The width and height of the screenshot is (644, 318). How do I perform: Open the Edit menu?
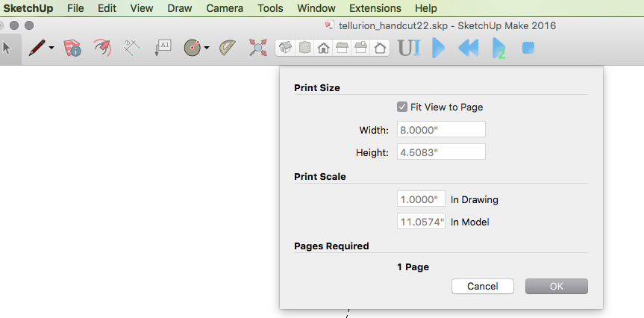pos(107,8)
